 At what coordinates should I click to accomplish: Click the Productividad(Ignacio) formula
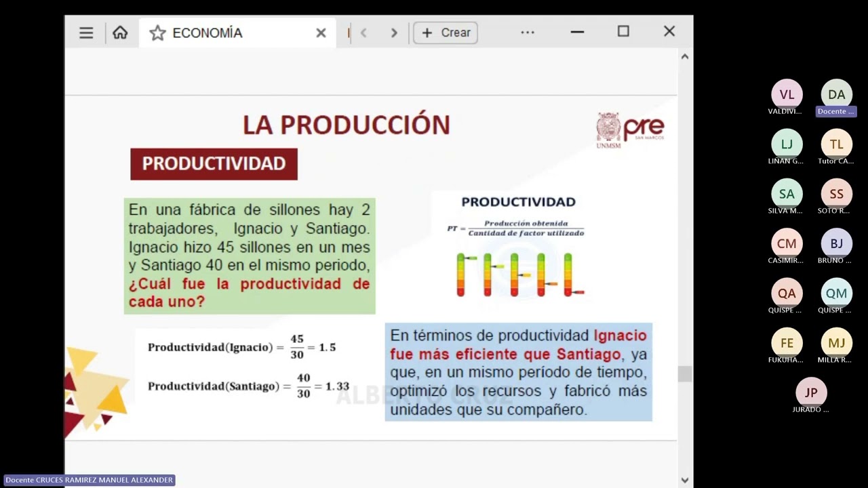click(x=242, y=347)
